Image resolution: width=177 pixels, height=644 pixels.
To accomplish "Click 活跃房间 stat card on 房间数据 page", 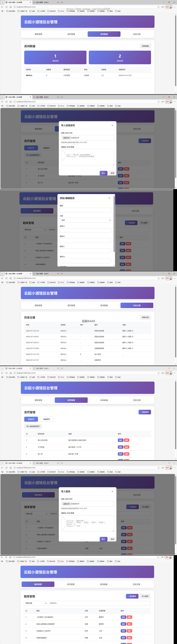I will [55, 58].
